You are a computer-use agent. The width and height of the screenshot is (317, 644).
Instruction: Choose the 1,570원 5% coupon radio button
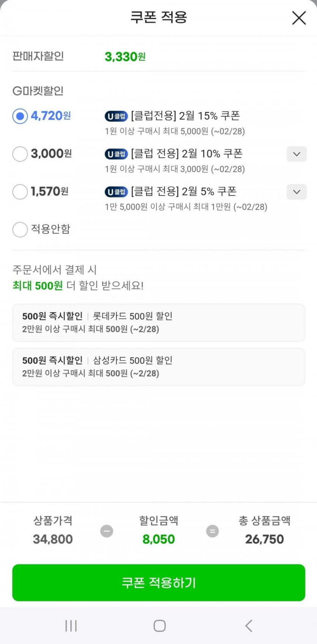[20, 192]
